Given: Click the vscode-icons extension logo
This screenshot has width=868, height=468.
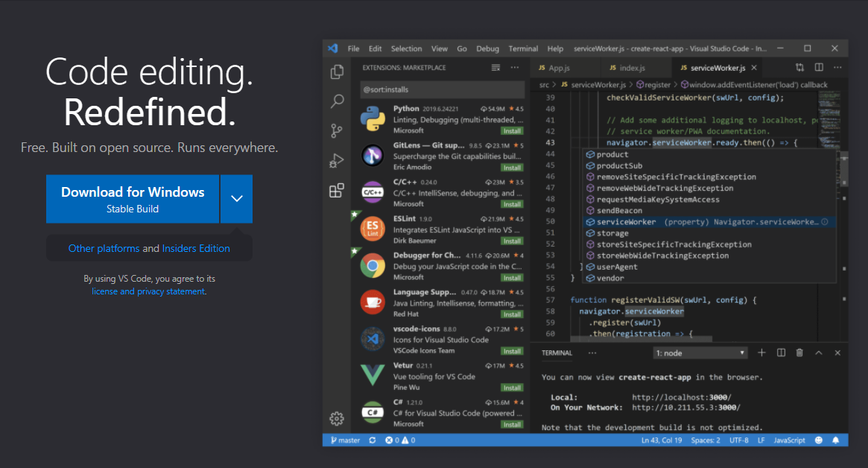Looking at the screenshot, I should (x=373, y=339).
